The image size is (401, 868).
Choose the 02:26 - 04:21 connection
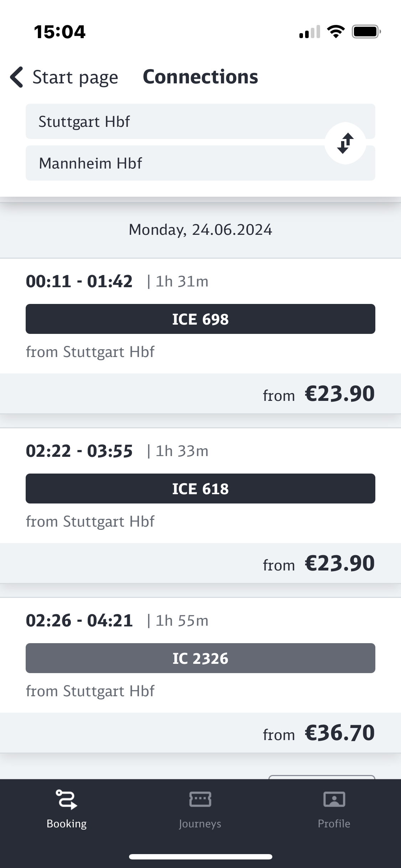(x=79, y=621)
